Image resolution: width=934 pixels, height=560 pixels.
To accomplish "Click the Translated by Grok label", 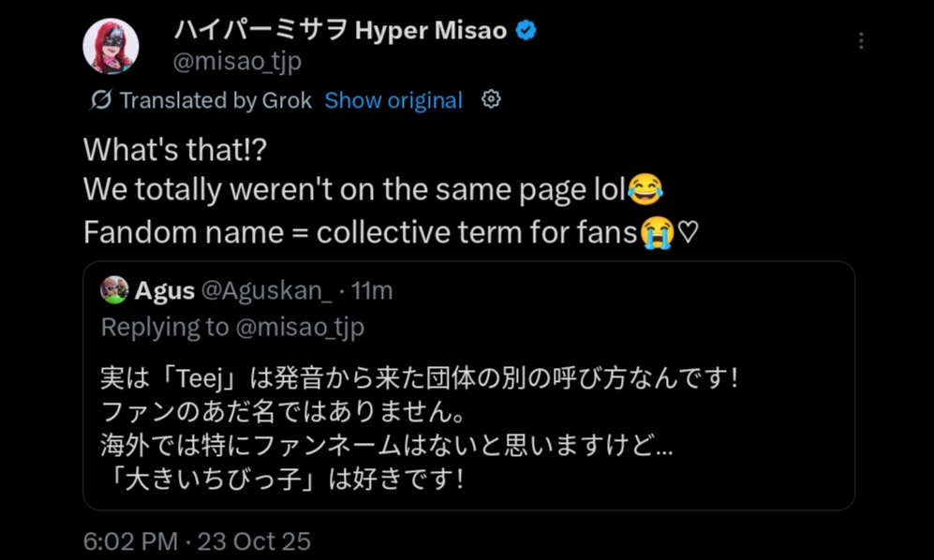I will coord(215,100).
